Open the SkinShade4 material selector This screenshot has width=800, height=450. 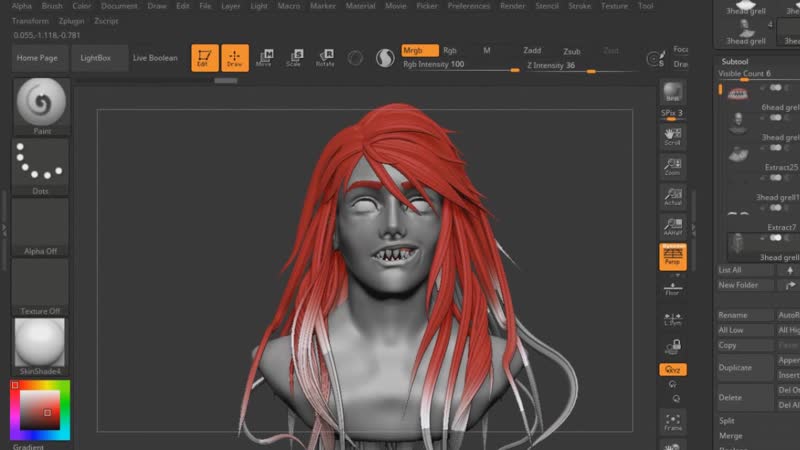[40, 347]
